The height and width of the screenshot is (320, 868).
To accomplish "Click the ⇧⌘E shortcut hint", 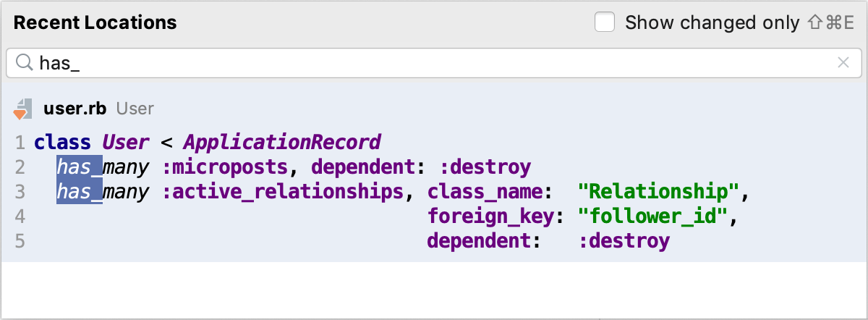I will (830, 22).
